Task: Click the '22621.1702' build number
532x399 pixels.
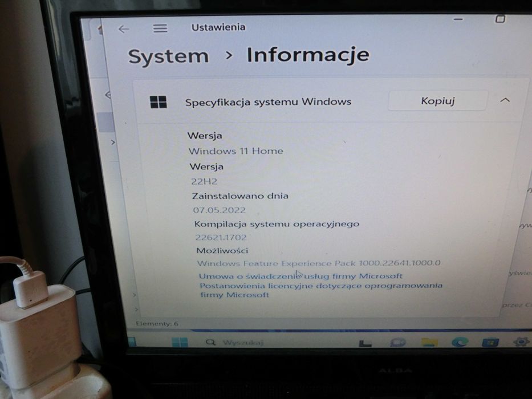Action: pos(221,237)
